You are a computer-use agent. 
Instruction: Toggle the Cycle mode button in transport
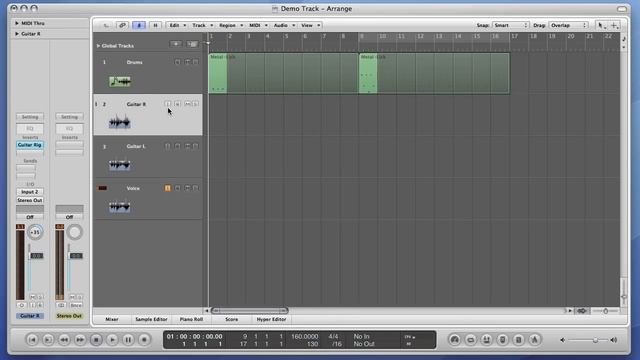pos(471,340)
